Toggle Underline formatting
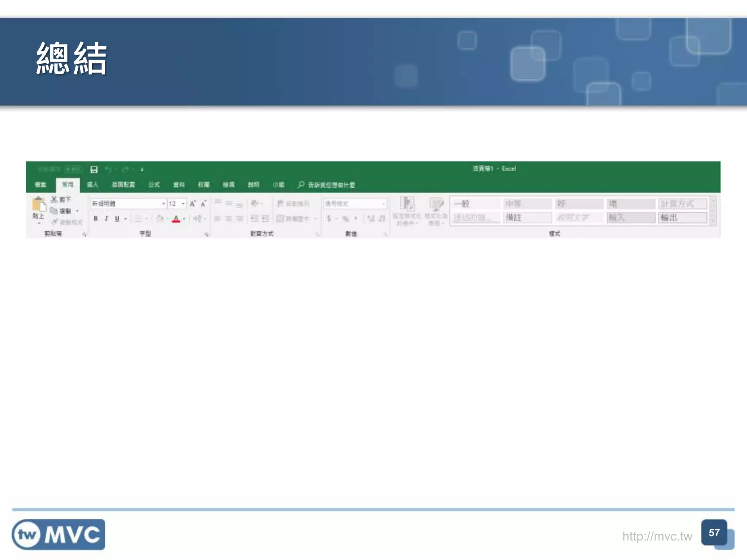The image size is (747, 560). 117,219
